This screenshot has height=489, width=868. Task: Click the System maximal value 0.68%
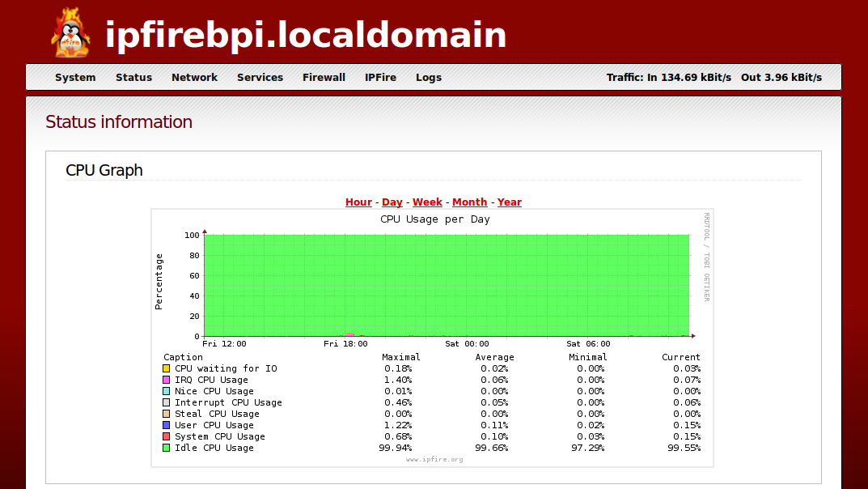(398, 436)
